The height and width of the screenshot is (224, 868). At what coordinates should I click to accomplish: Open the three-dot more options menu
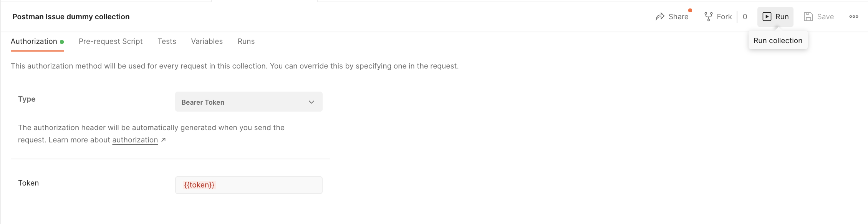click(853, 17)
